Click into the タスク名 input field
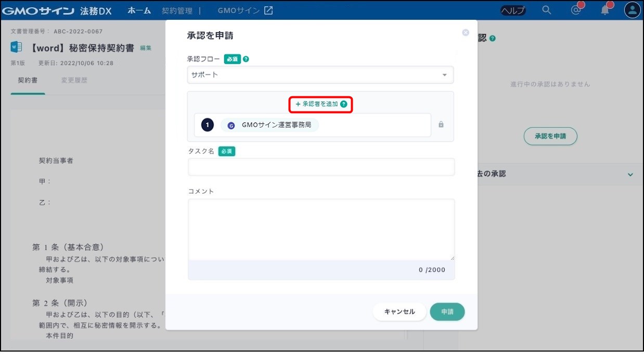Screen dimensions: 644x362 [321, 167]
